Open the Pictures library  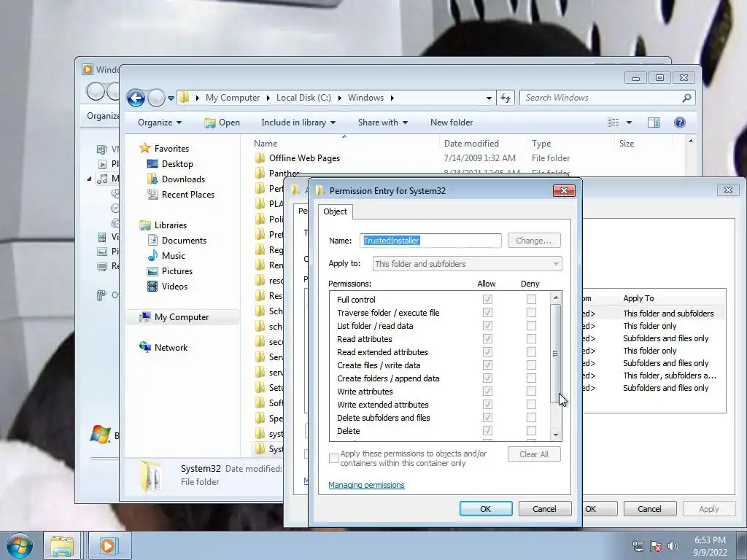[177, 271]
